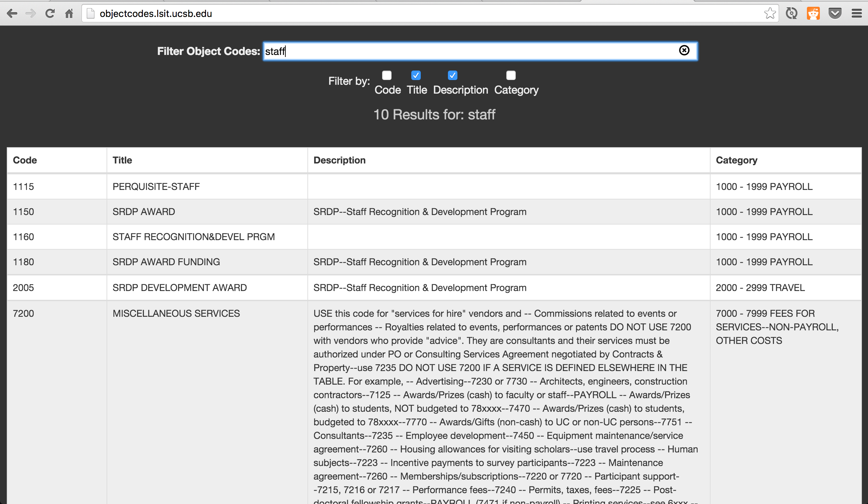Reload the current page
This screenshot has height=504, width=868.
pos(50,14)
